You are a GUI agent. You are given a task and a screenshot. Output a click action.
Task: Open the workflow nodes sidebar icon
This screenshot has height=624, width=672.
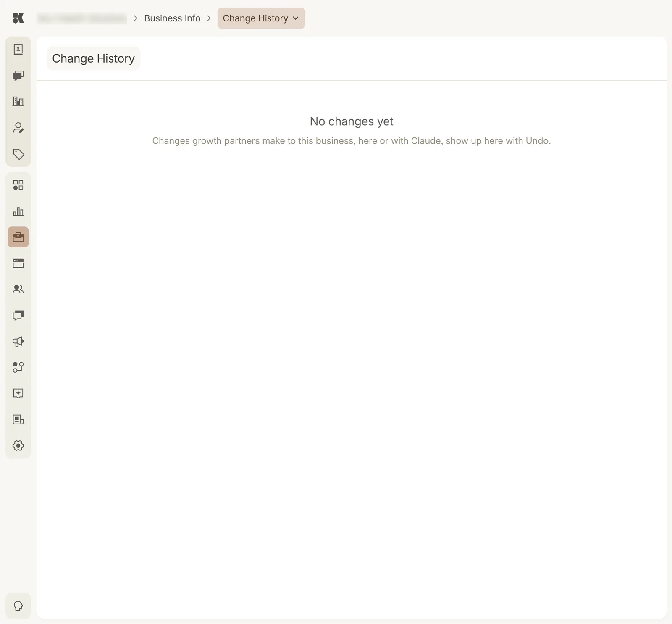(18, 367)
